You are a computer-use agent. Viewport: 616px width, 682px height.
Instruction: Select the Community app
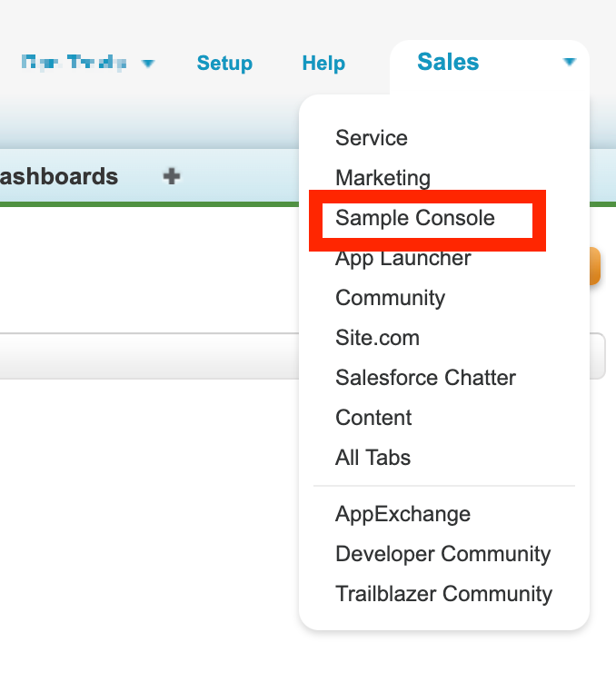click(390, 298)
